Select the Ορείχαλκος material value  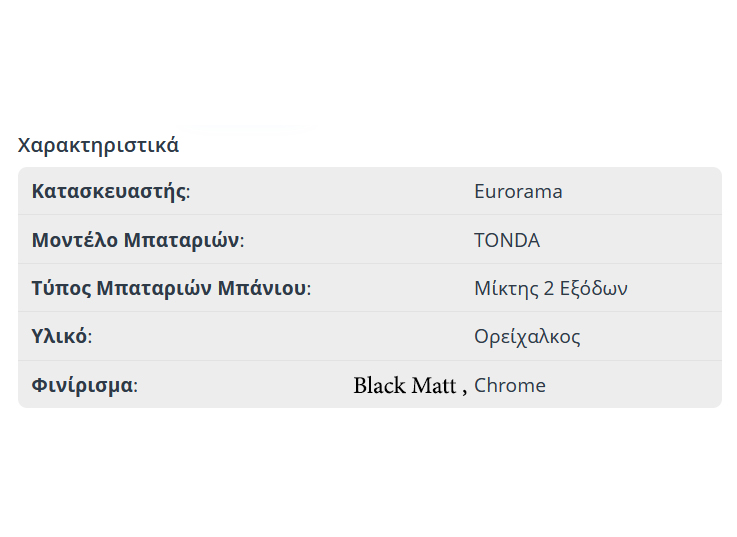tap(527, 337)
